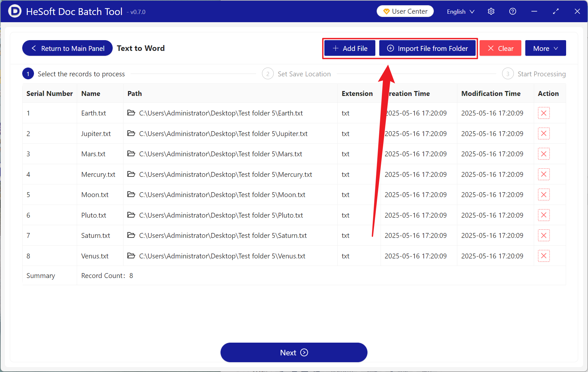Click the Add File button

pos(350,48)
